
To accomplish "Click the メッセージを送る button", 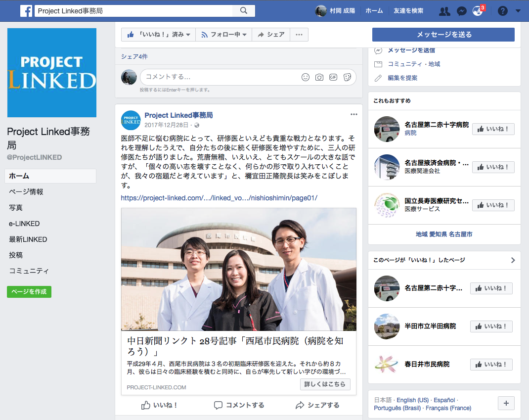I will 443,35.
